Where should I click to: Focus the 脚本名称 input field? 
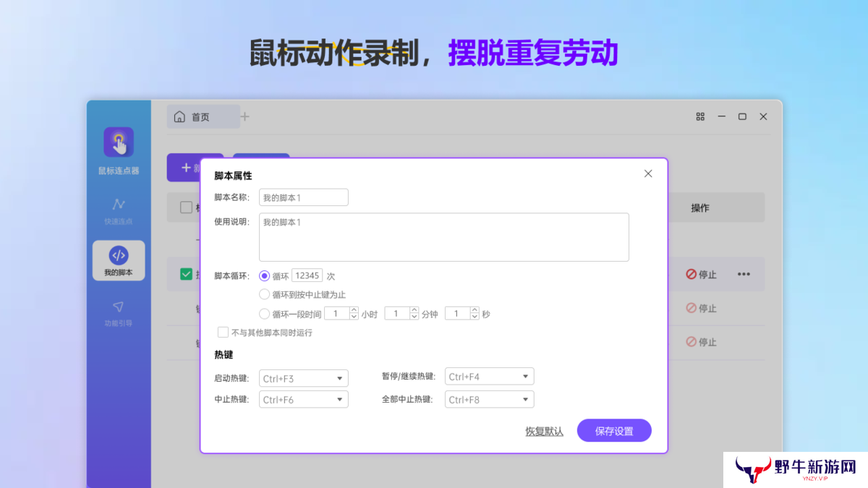click(x=304, y=197)
